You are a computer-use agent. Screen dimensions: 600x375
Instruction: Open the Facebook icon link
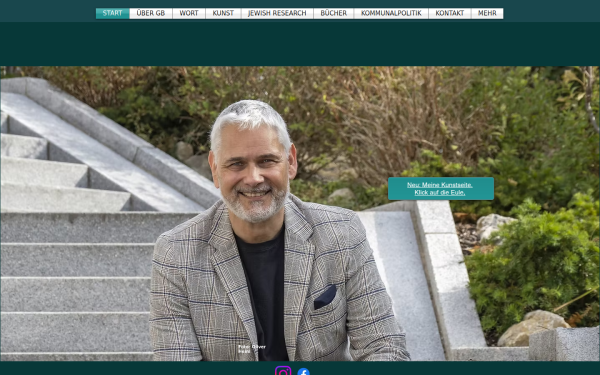pyautogui.click(x=303, y=372)
